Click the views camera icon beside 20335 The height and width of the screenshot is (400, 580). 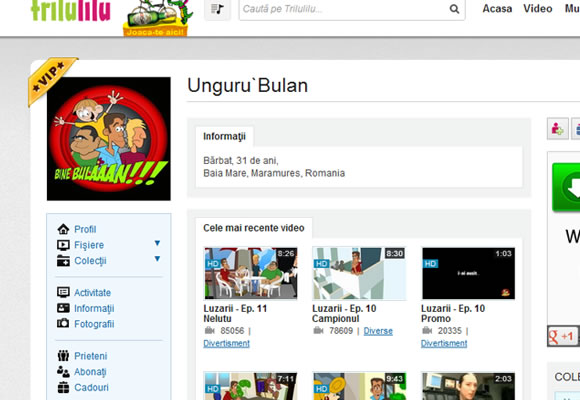427,330
